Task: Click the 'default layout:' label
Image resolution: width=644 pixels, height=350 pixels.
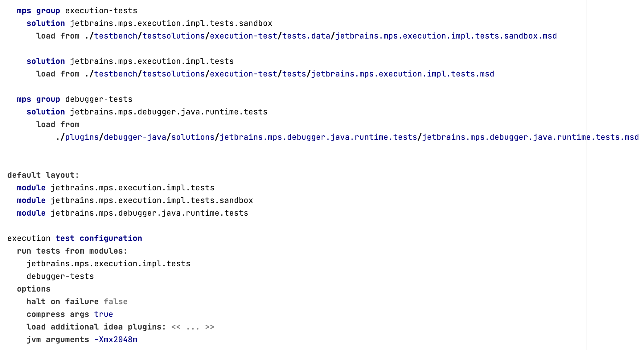Action: [43, 175]
